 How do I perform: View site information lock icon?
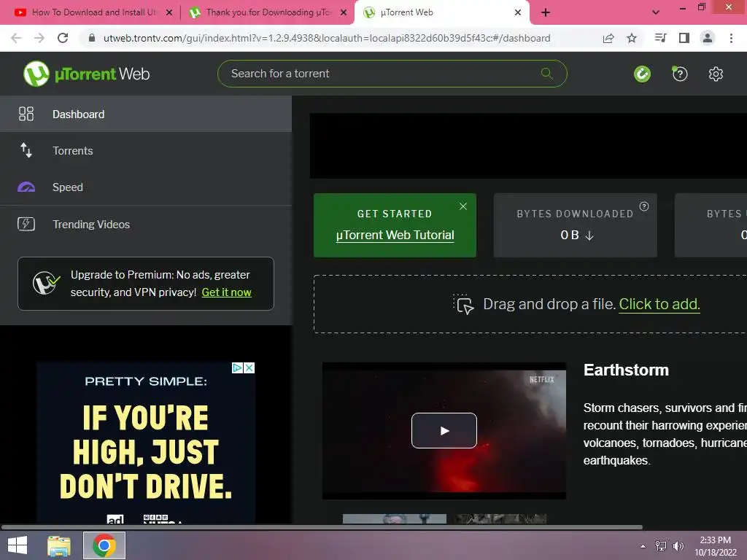click(92, 38)
